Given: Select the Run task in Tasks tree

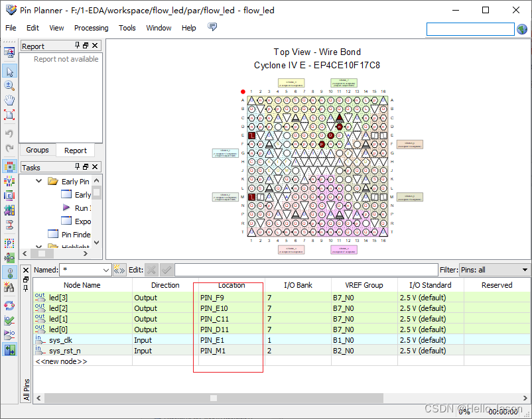Looking at the screenshot, I should 76,208.
